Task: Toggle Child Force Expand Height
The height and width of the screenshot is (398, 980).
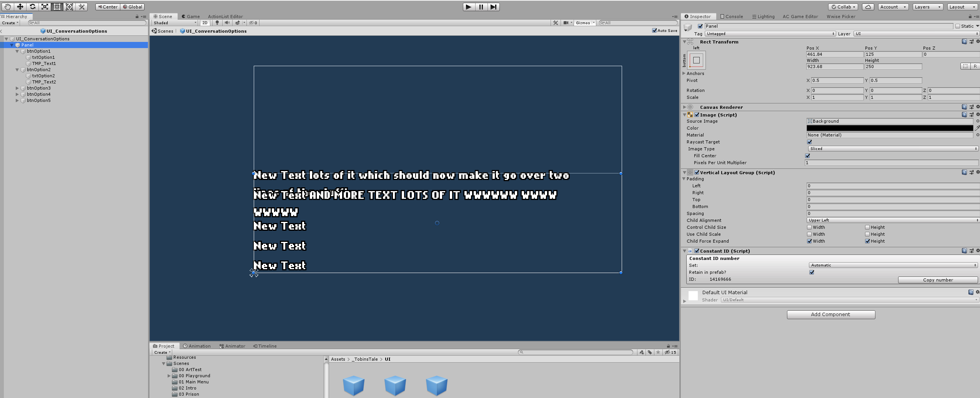Action: [x=867, y=241]
